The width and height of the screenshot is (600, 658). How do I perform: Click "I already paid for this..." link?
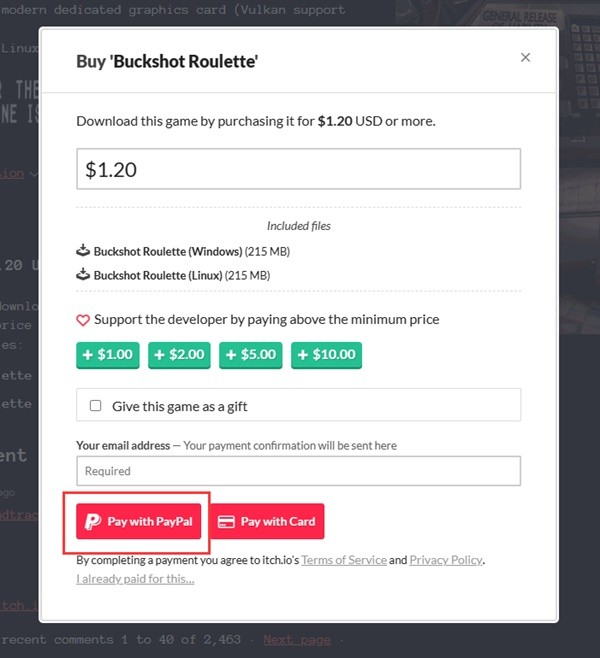coord(135,578)
